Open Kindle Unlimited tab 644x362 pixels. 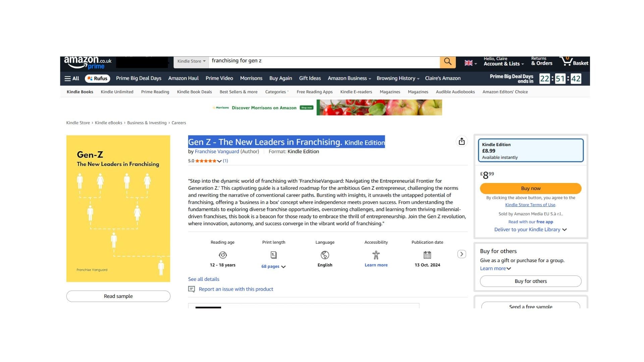coord(117,92)
